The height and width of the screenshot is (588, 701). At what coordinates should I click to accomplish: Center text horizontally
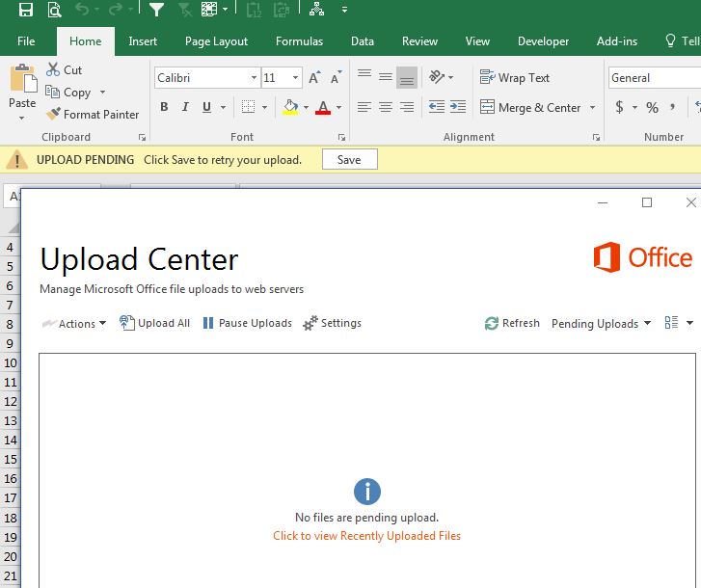point(386,107)
